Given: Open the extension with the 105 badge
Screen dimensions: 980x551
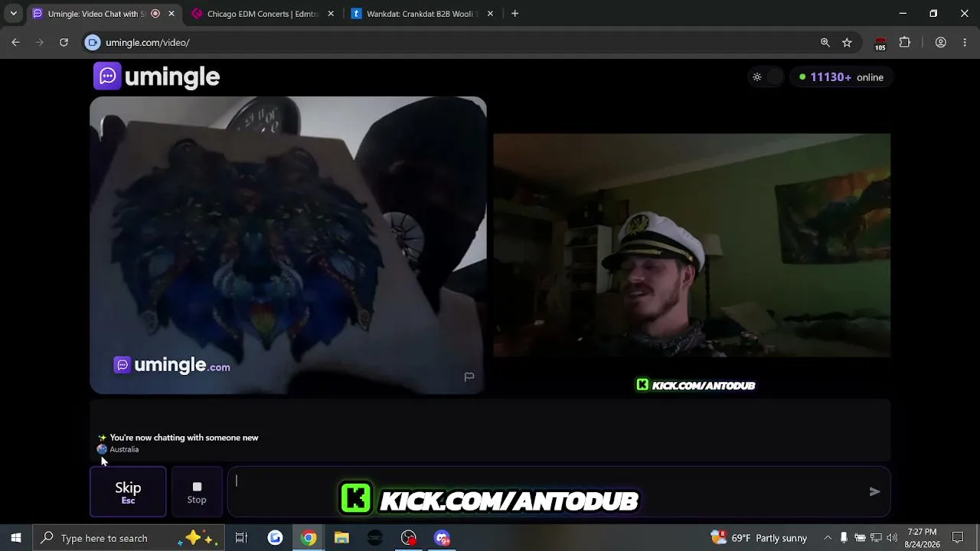Looking at the screenshot, I should tap(880, 44).
